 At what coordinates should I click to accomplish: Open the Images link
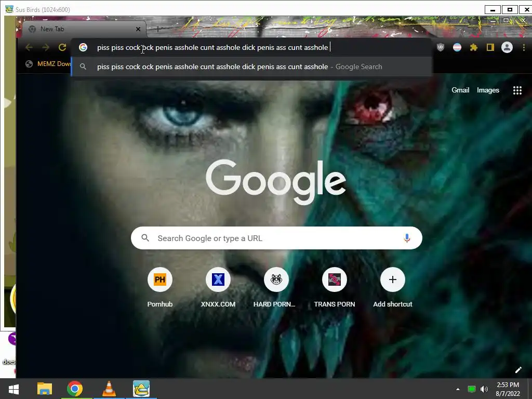coord(488,90)
